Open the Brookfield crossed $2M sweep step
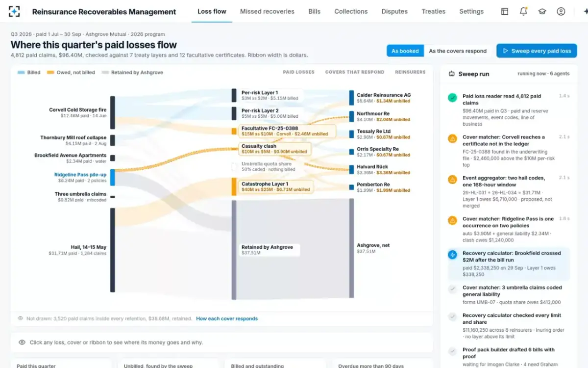Viewport: 588px width, 368px height. click(508, 264)
